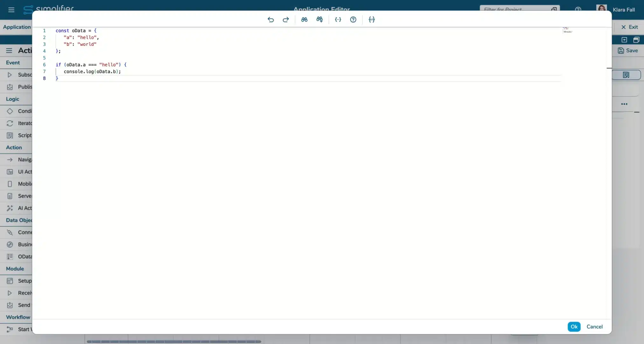Click the redo arrow in editor toolbar

tap(286, 19)
